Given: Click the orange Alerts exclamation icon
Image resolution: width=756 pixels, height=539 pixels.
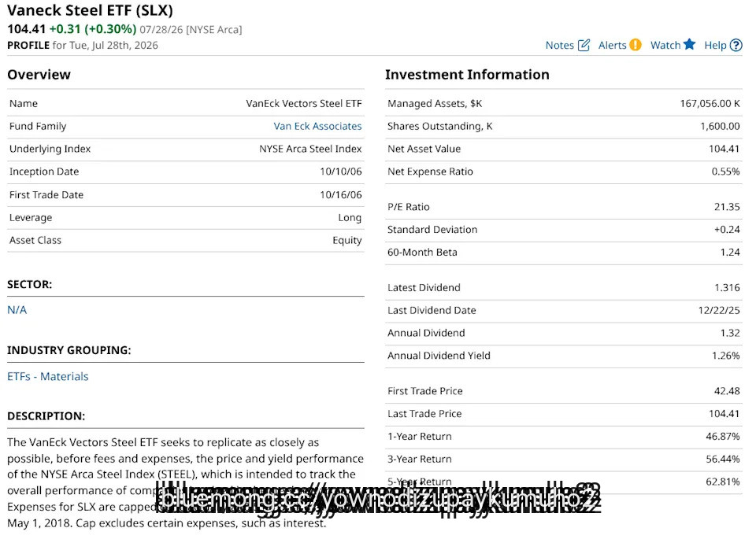Looking at the screenshot, I should [x=636, y=45].
